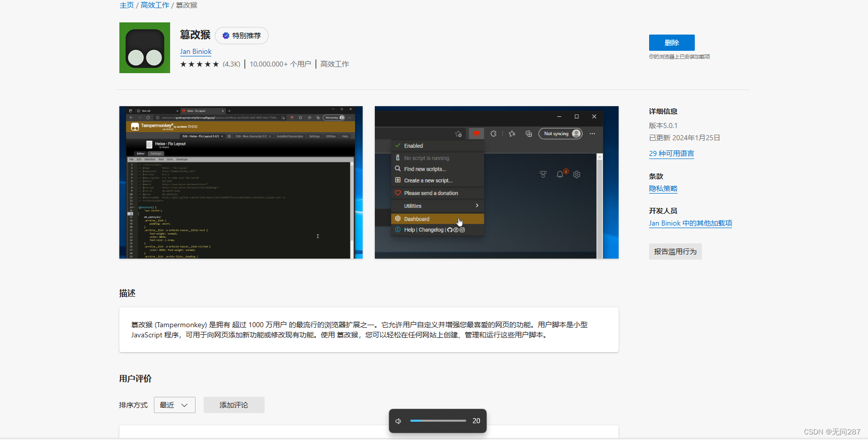Click the 排序方式 label

[x=133, y=405]
